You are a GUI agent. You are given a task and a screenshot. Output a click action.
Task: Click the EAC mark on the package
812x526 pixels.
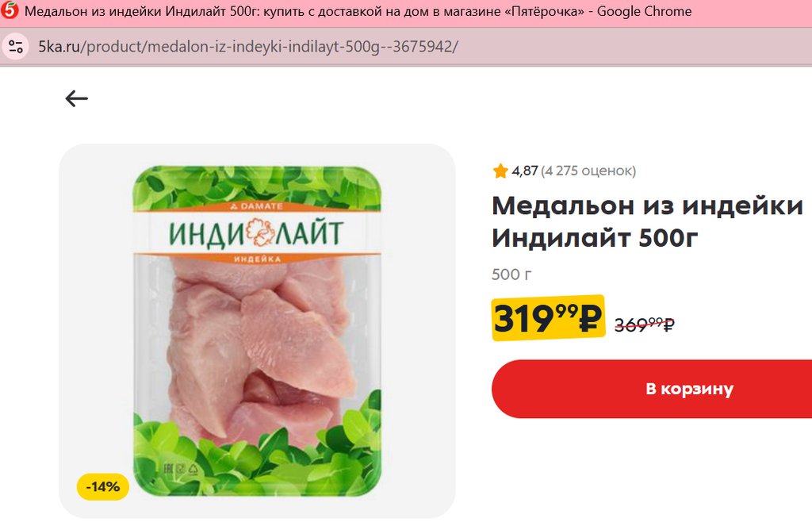click(169, 470)
